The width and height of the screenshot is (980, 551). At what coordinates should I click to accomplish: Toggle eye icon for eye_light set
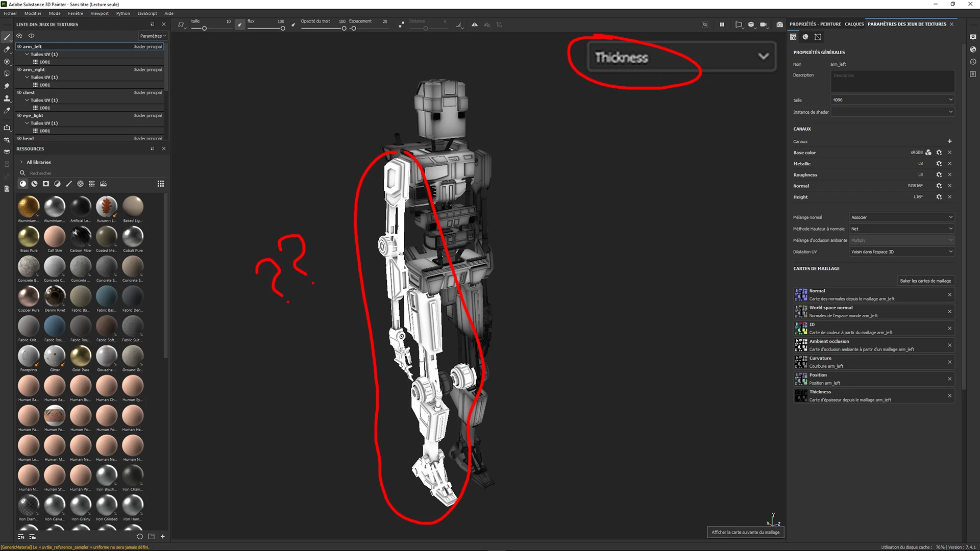(x=19, y=115)
